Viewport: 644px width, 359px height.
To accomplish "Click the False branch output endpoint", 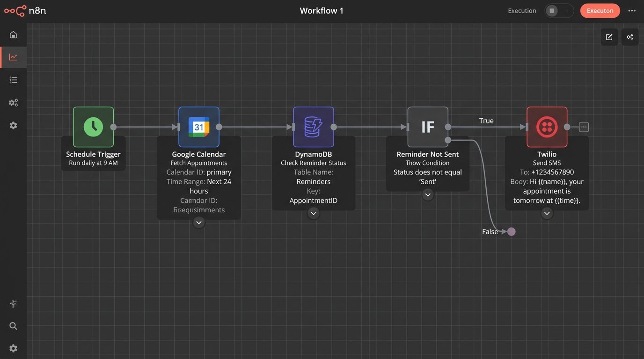I will (511, 231).
